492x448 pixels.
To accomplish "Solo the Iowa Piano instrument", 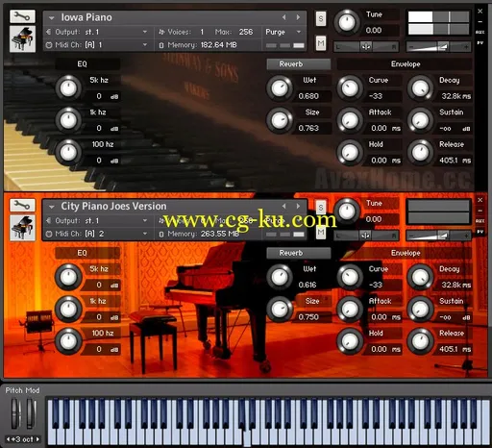I will (321, 18).
